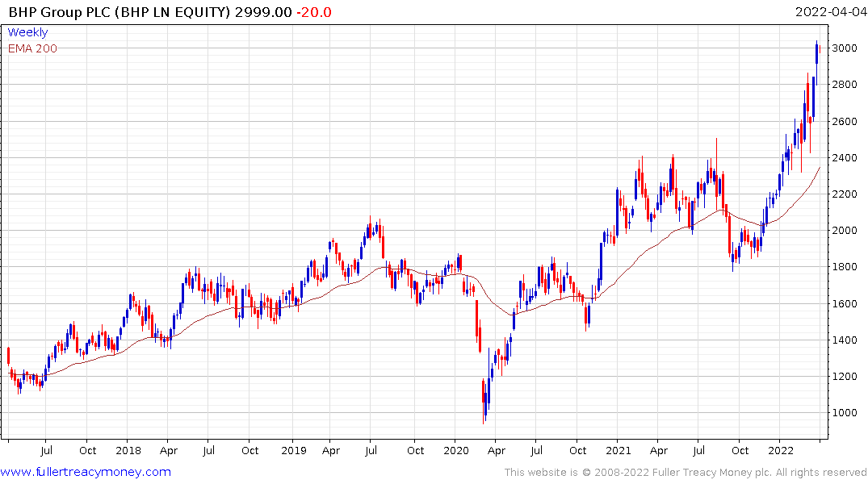Click the 2200 price axis label

coord(845,194)
